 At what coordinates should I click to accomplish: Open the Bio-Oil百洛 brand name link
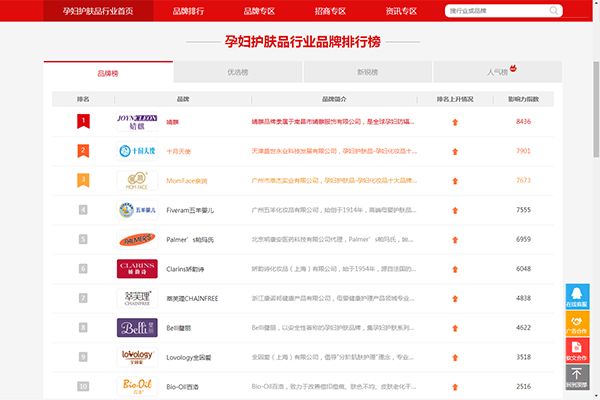[x=183, y=387]
